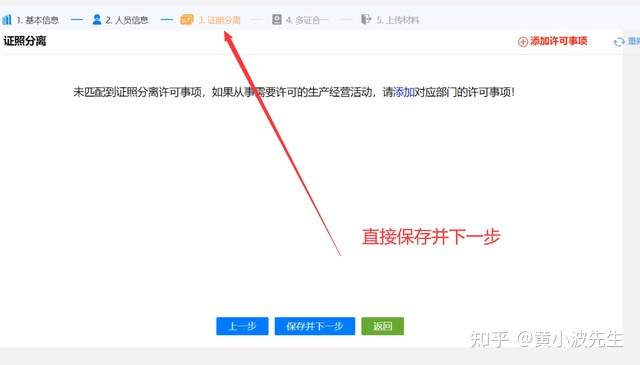This screenshot has width=640, height=365.
Task: Switch to the 4. 多证合一 step
Action: (307, 20)
